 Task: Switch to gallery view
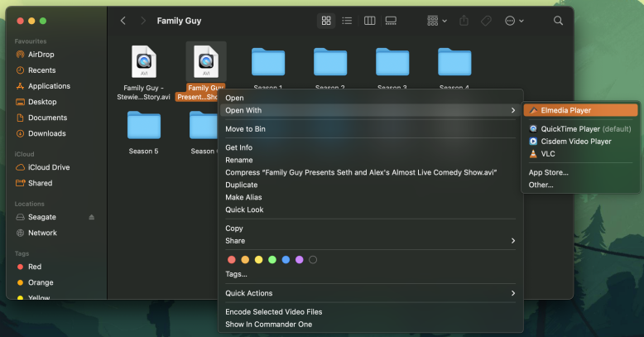[x=391, y=21]
